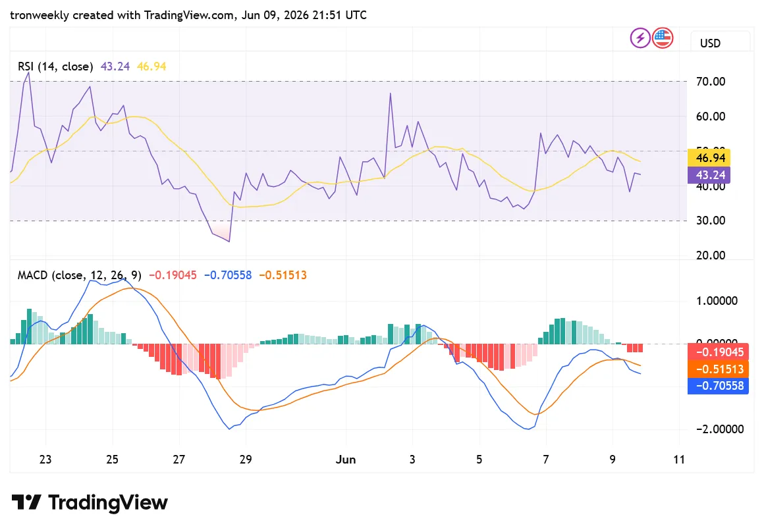Select the RSI (14, close) indicator label

coord(55,66)
